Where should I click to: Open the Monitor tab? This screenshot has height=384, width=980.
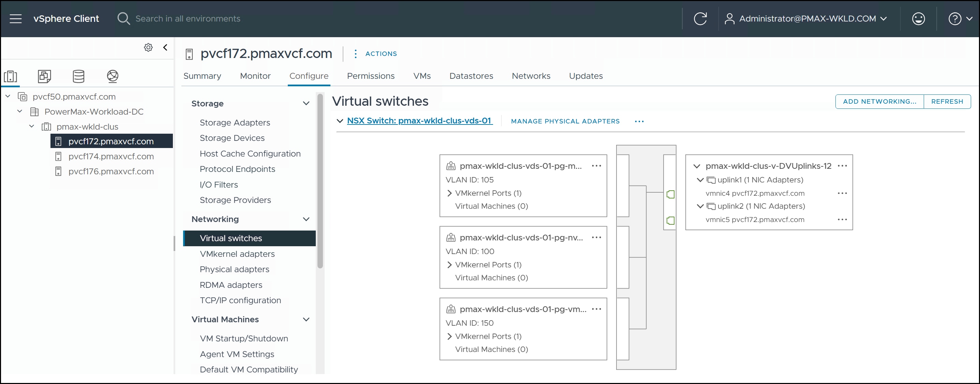(x=255, y=76)
